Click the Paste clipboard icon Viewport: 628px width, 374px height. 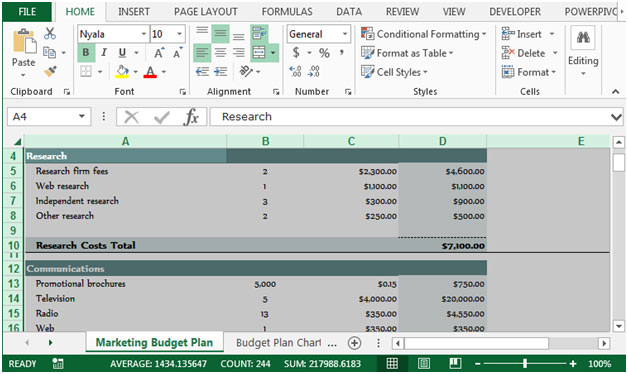pyautogui.click(x=24, y=41)
